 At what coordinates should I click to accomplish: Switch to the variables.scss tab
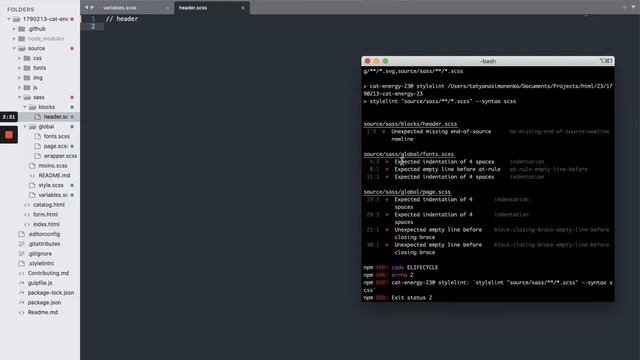pos(120,8)
